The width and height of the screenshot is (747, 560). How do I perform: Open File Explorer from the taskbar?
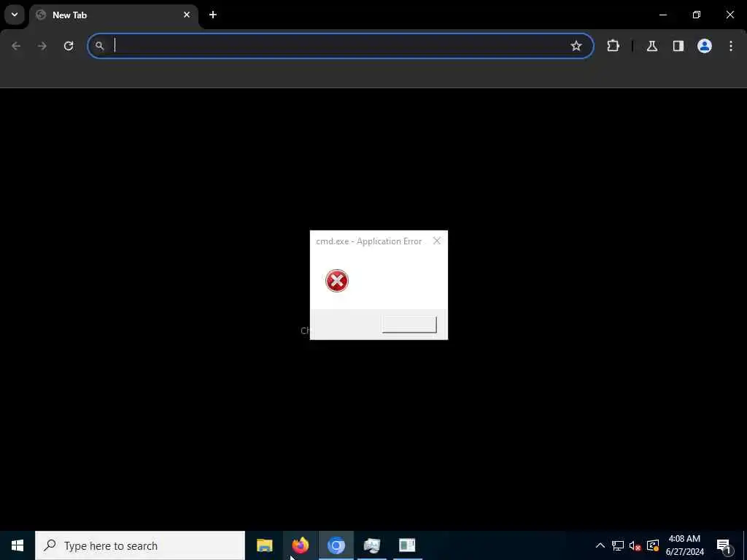click(x=264, y=545)
